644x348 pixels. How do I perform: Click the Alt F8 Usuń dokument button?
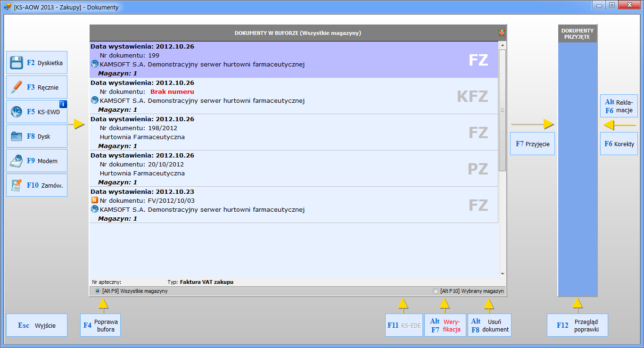tap(489, 325)
